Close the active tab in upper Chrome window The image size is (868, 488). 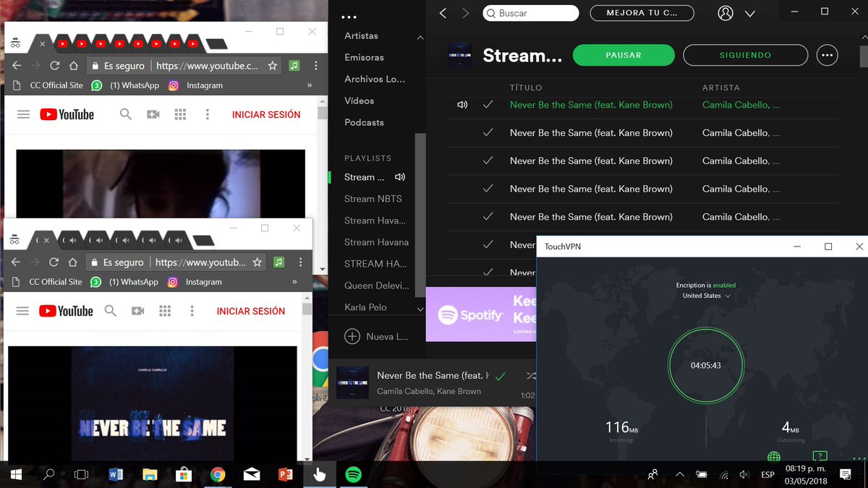pos(42,44)
